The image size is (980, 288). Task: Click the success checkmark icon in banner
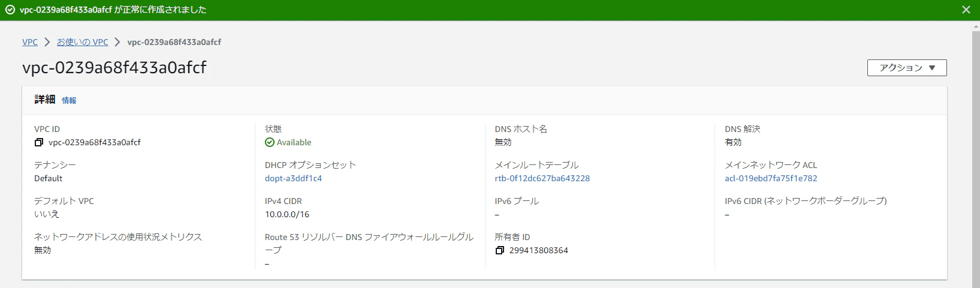[x=10, y=10]
